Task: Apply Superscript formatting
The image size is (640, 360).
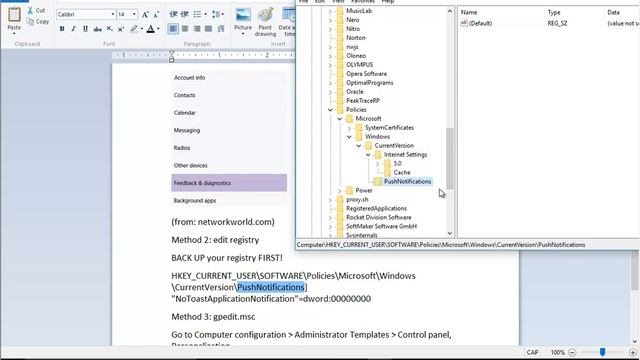Action: [x=121, y=29]
